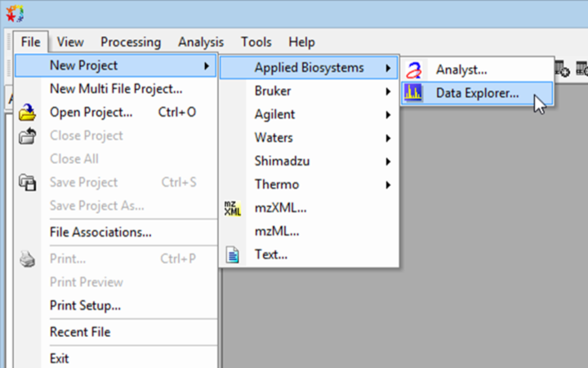Click the application logo in title bar
This screenshot has width=588, height=368.
click(15, 14)
